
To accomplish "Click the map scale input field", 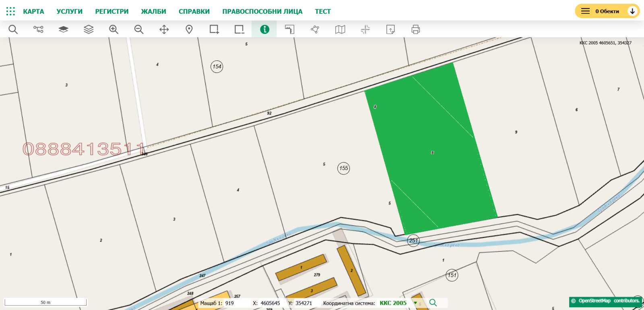I will [236, 303].
